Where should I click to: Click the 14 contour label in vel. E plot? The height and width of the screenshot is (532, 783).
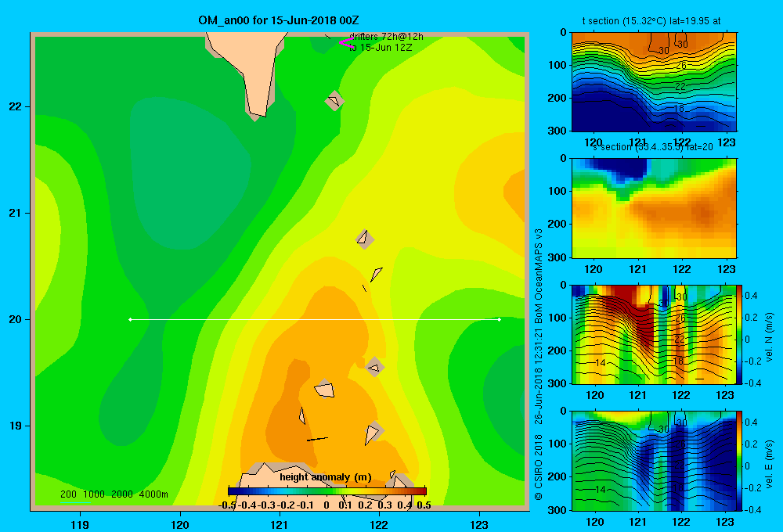600,490
